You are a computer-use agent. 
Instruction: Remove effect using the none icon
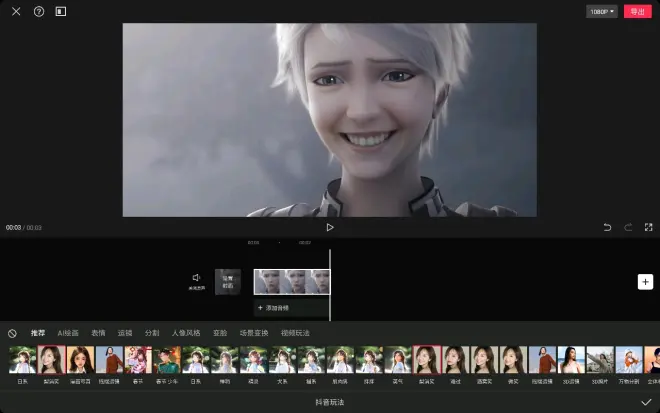pos(12,333)
